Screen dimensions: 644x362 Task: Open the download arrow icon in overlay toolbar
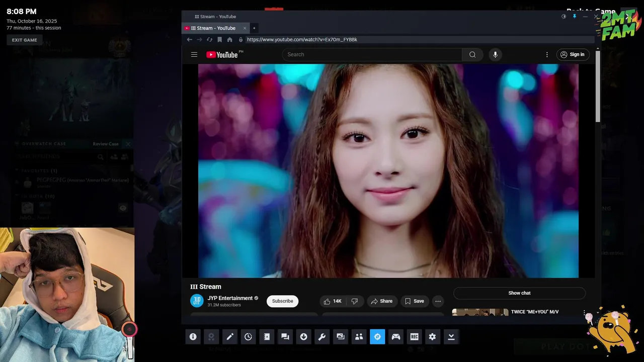pyautogui.click(x=303, y=337)
